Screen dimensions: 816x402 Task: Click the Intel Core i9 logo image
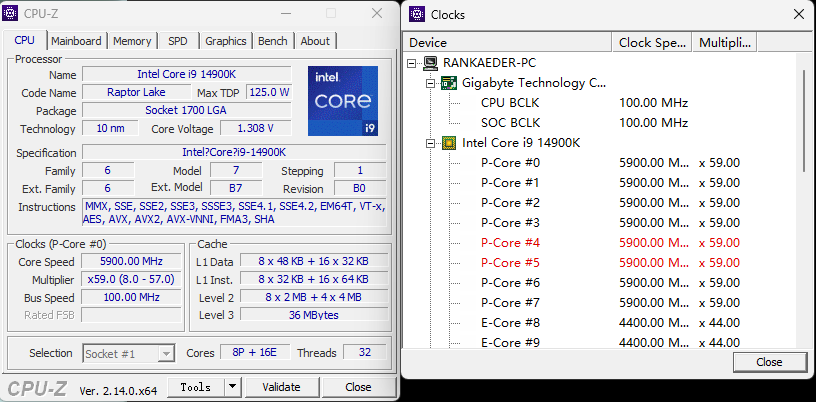coord(343,101)
